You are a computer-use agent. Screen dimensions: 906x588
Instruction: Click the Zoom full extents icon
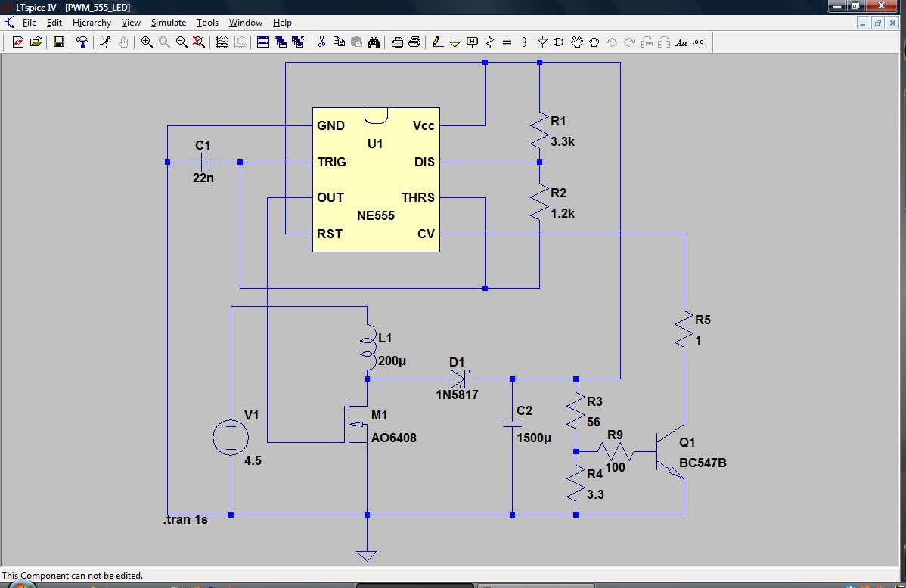point(199,42)
